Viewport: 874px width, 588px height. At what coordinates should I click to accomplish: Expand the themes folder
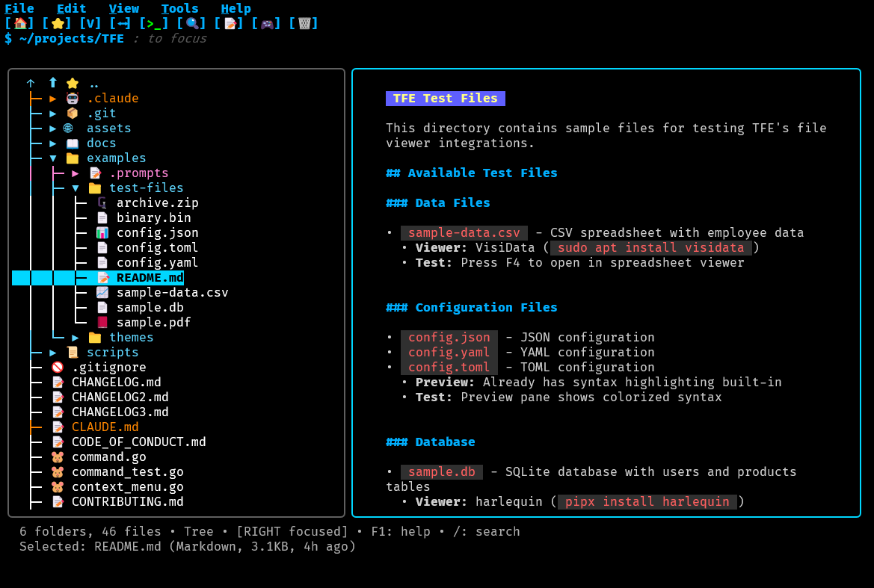click(75, 337)
